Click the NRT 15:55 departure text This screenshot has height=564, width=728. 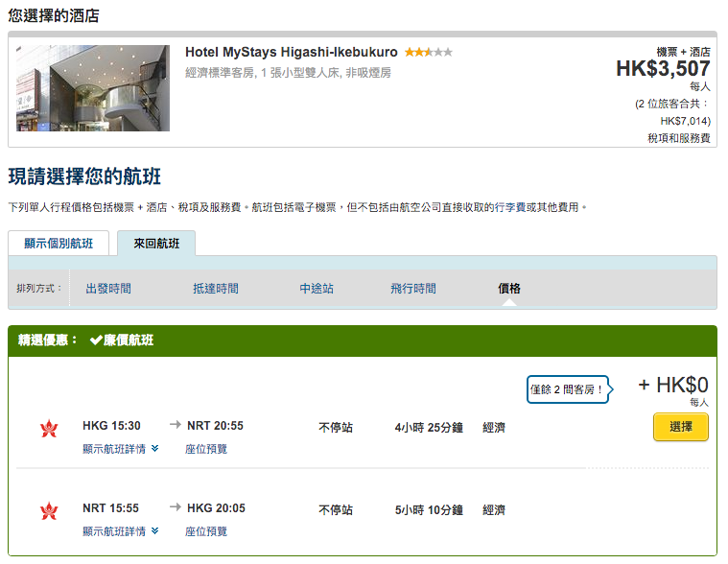point(110,508)
